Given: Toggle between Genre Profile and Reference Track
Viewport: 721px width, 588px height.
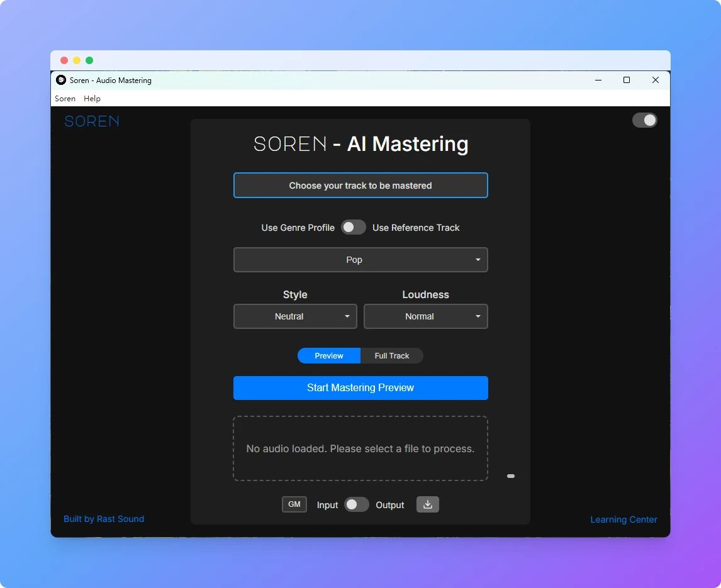Looking at the screenshot, I should [x=353, y=228].
